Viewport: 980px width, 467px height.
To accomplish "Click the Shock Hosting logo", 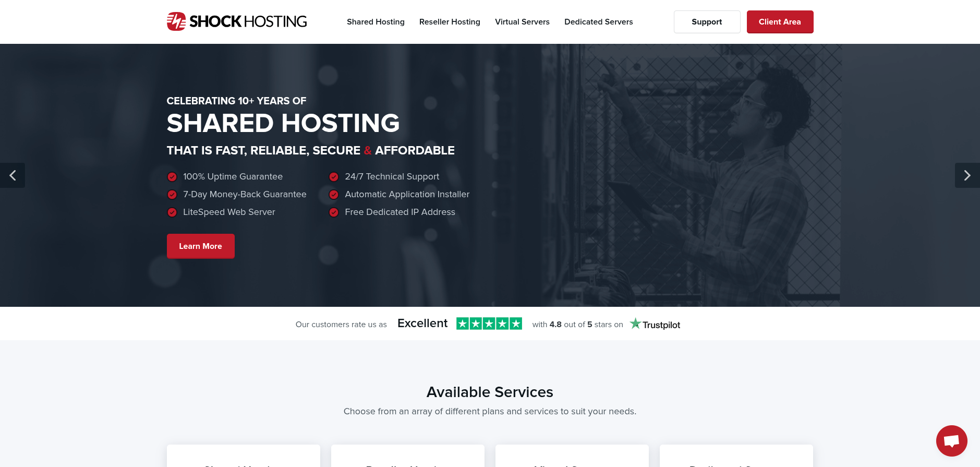I will [237, 21].
